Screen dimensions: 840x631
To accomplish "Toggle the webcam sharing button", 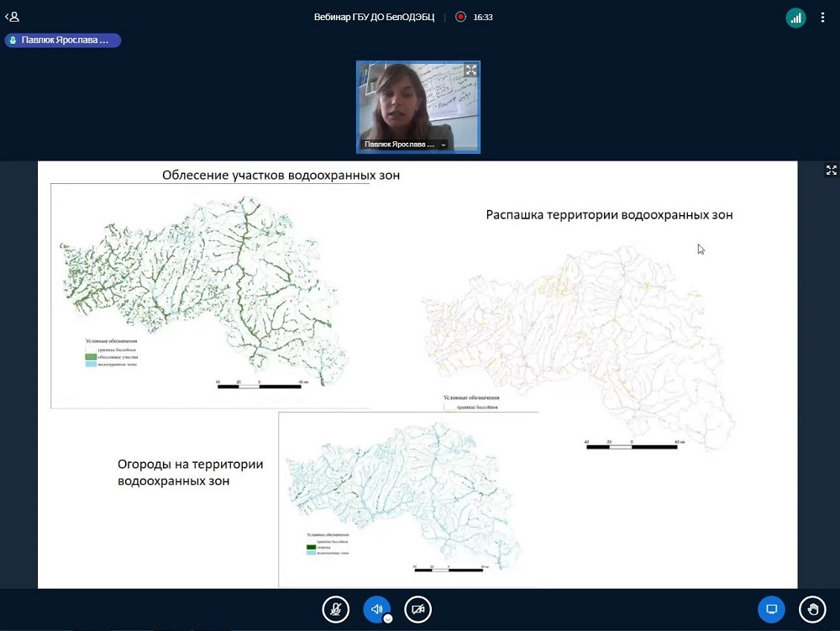I will (x=417, y=609).
